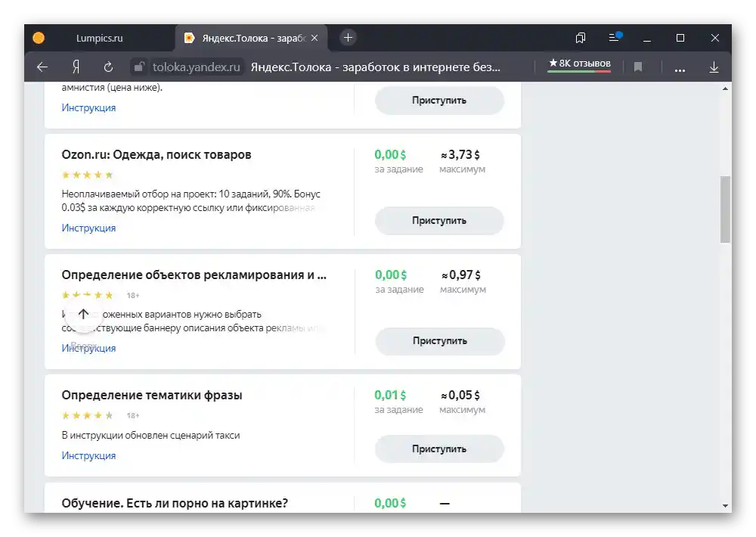Start the Ozon.ru Одежда task
The image size is (756, 537).
coord(439,221)
